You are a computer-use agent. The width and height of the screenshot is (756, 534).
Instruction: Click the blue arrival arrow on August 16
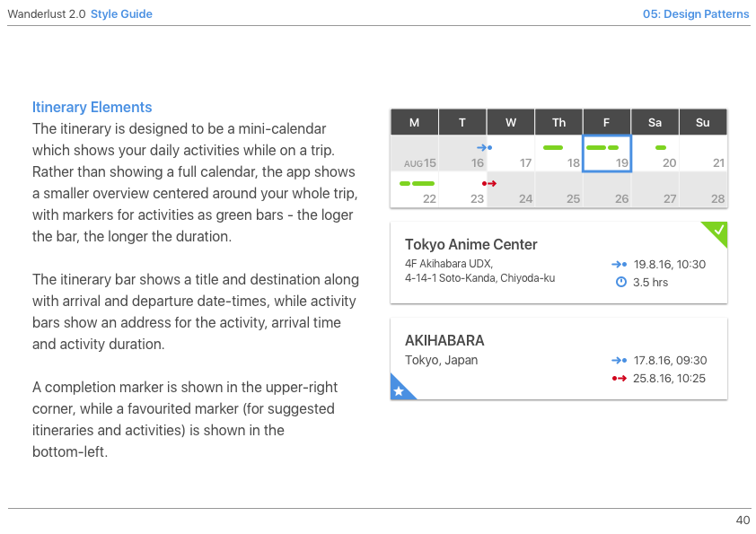pos(484,147)
